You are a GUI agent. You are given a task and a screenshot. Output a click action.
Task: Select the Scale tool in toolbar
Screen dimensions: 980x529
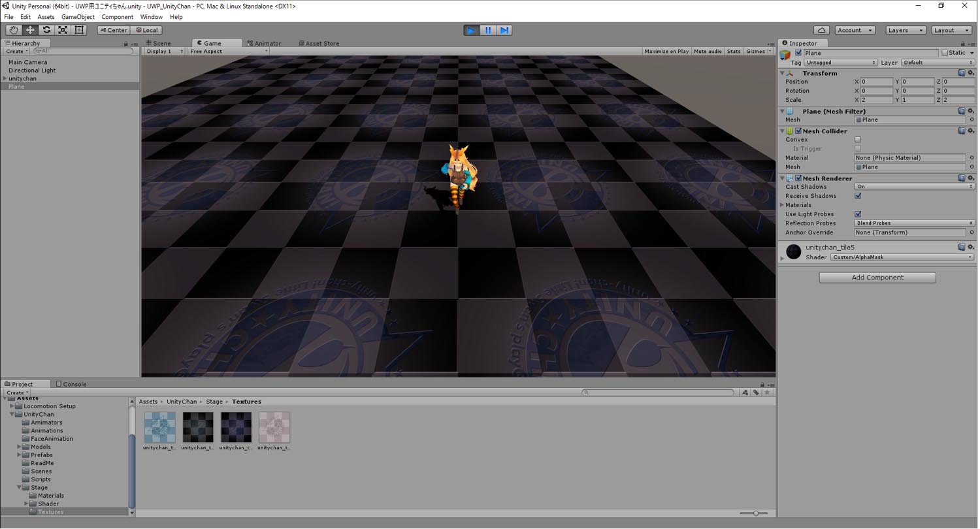point(63,30)
